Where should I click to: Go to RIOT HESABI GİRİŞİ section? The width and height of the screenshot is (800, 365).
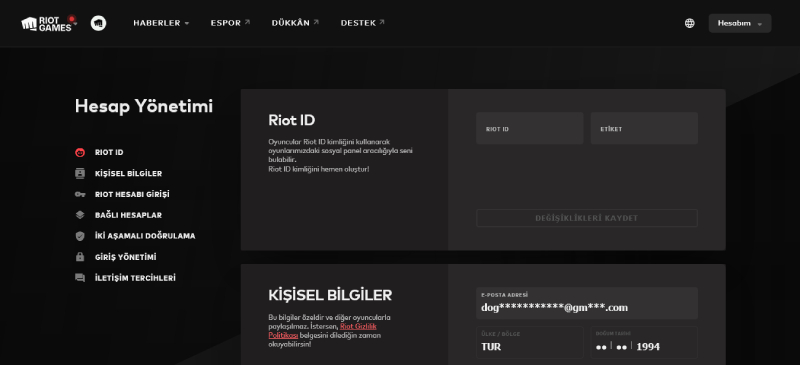132,194
